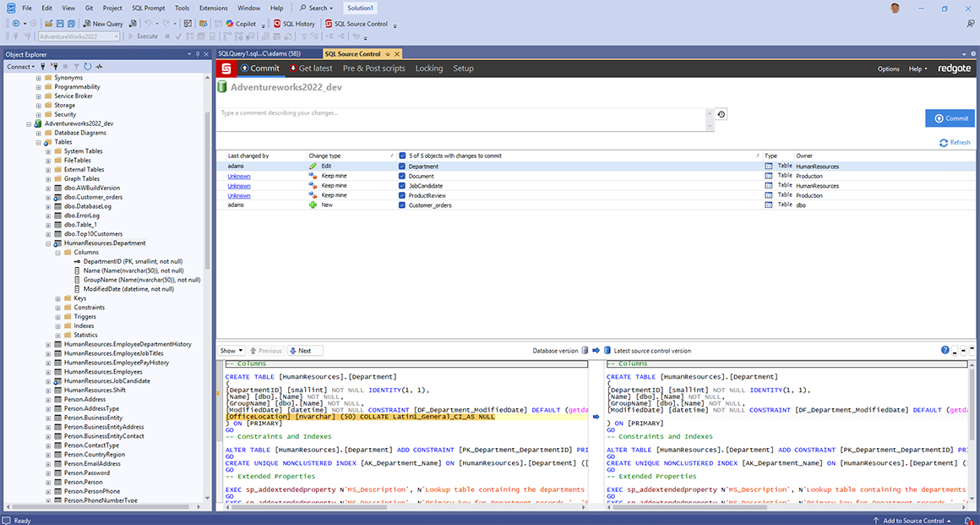Screen dimensions: 980x525
Task: Open the Extensions menu
Action: [x=213, y=8]
